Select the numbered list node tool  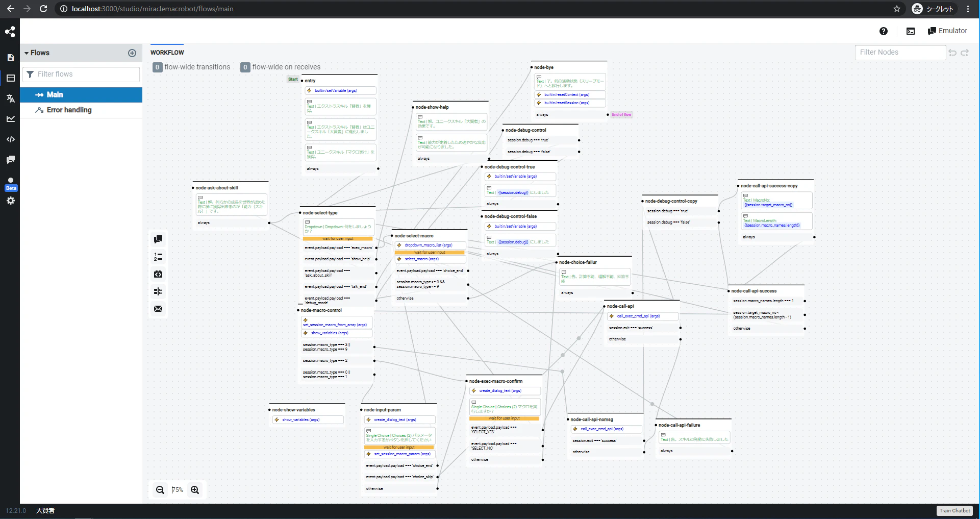pos(158,257)
